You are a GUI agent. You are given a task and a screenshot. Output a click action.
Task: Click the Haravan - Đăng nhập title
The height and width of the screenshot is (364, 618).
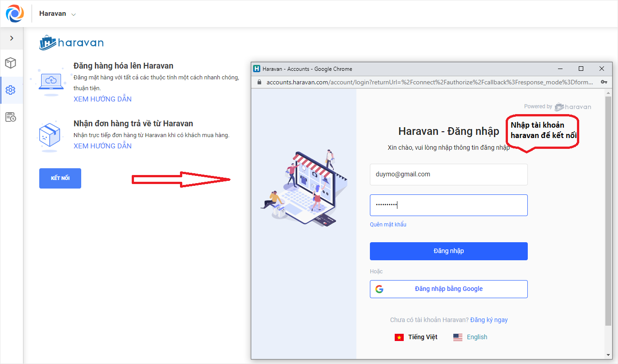pyautogui.click(x=449, y=131)
